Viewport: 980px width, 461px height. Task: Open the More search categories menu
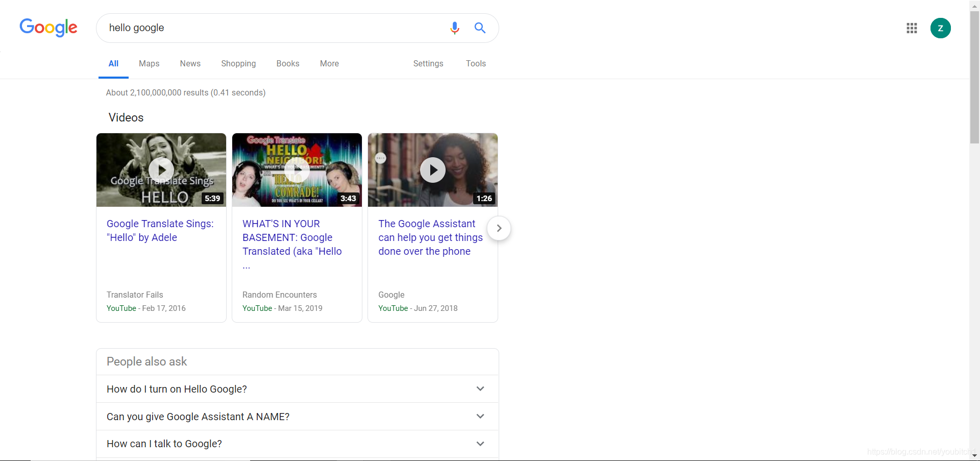tap(329, 64)
